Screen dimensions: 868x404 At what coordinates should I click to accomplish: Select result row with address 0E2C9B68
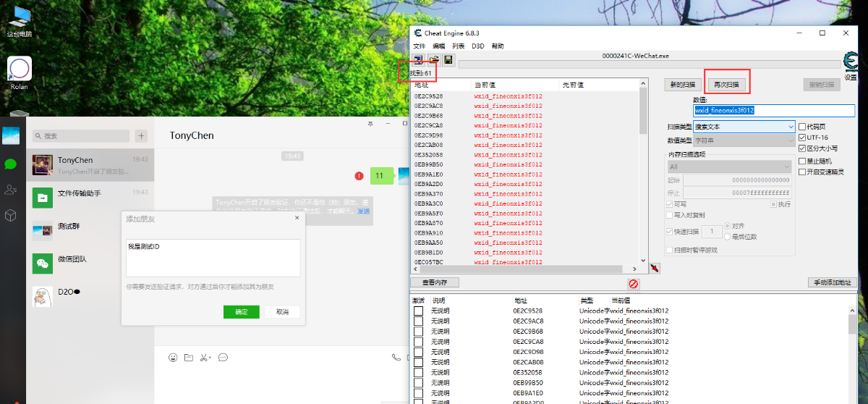coord(525,116)
